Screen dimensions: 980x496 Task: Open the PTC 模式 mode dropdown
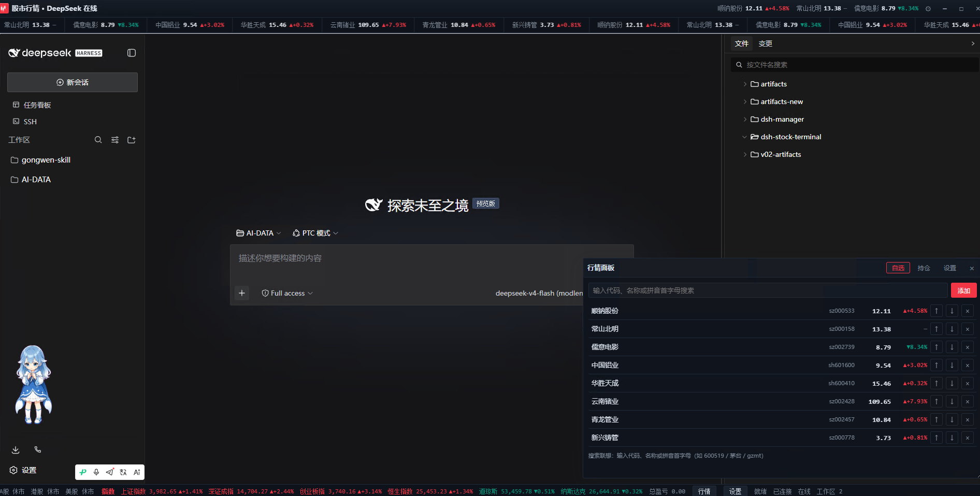tap(315, 233)
